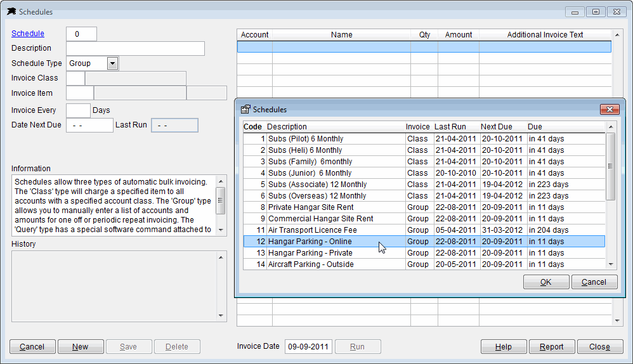Click the Account column header

pos(255,35)
